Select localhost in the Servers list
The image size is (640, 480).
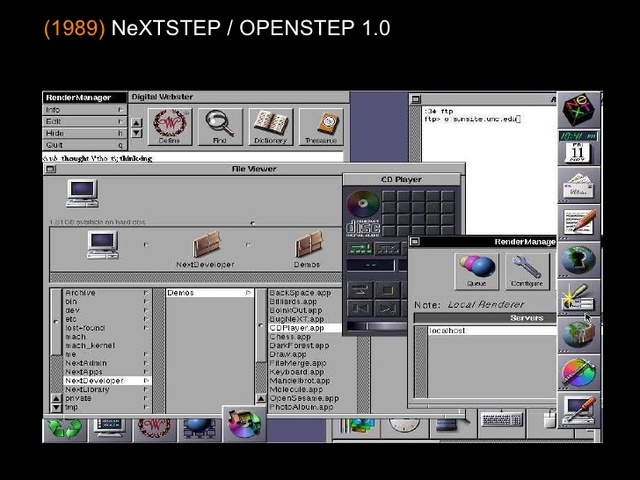coord(492,331)
